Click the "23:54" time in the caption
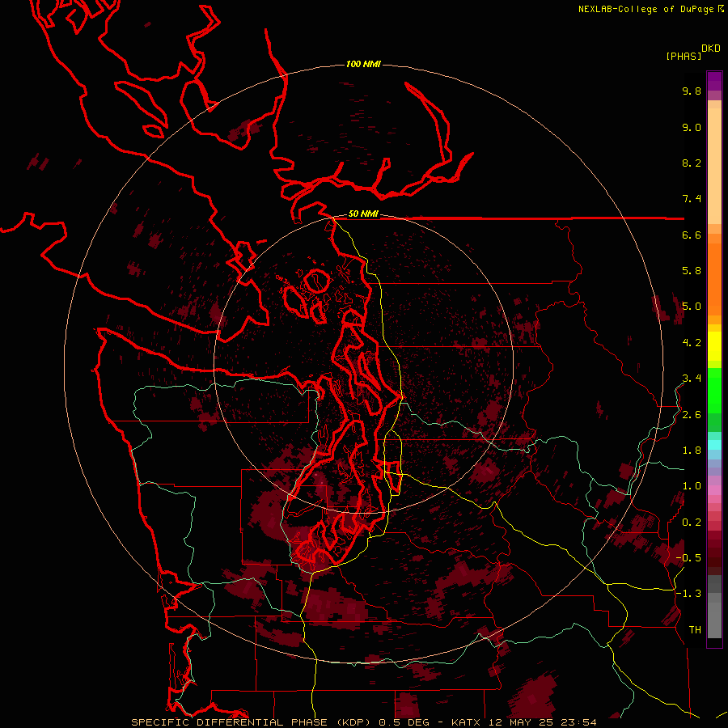 pyautogui.click(x=578, y=722)
